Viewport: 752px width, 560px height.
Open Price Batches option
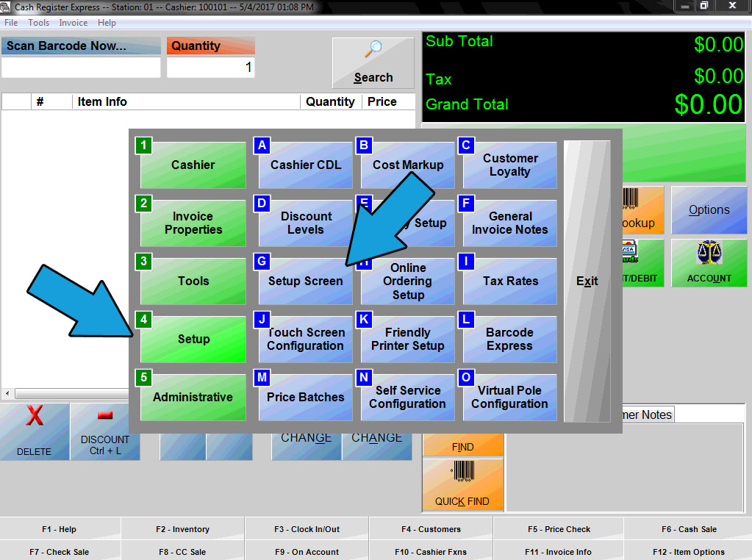click(306, 397)
